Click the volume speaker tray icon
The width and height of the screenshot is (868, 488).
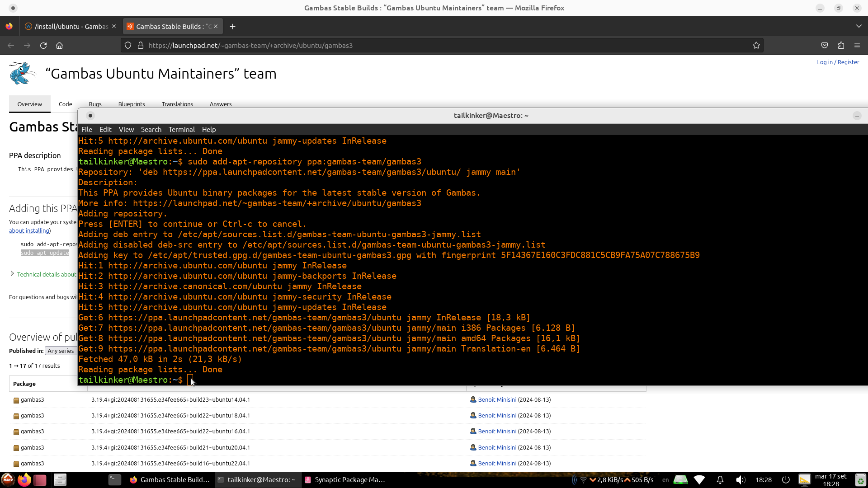click(740, 480)
